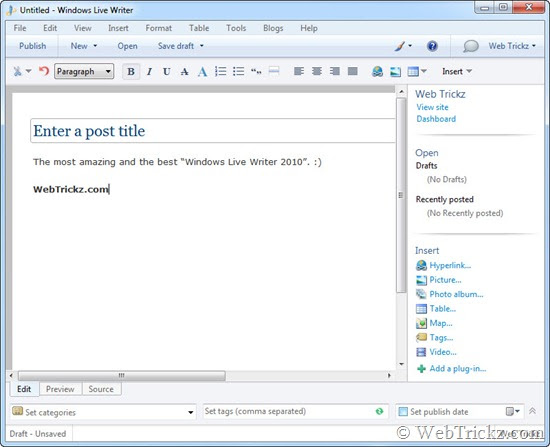Toggle Italic formatting button
Screen dimensions: 550x447
(x=149, y=72)
